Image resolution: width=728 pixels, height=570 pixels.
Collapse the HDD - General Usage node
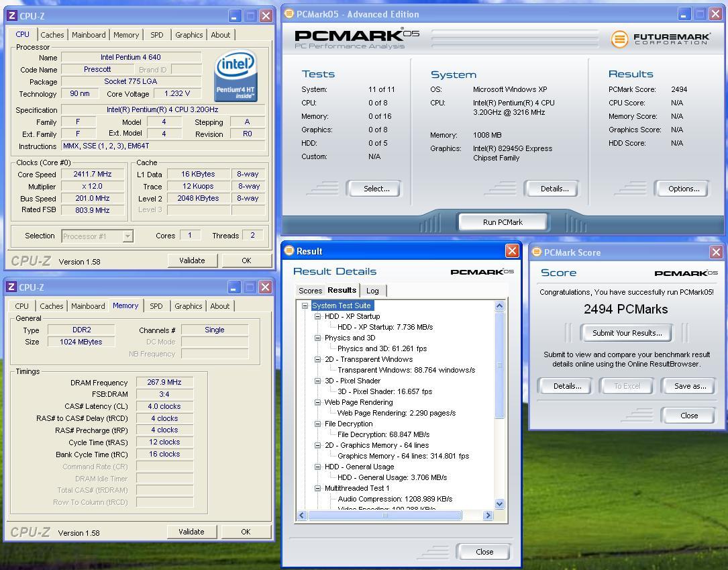(317, 467)
